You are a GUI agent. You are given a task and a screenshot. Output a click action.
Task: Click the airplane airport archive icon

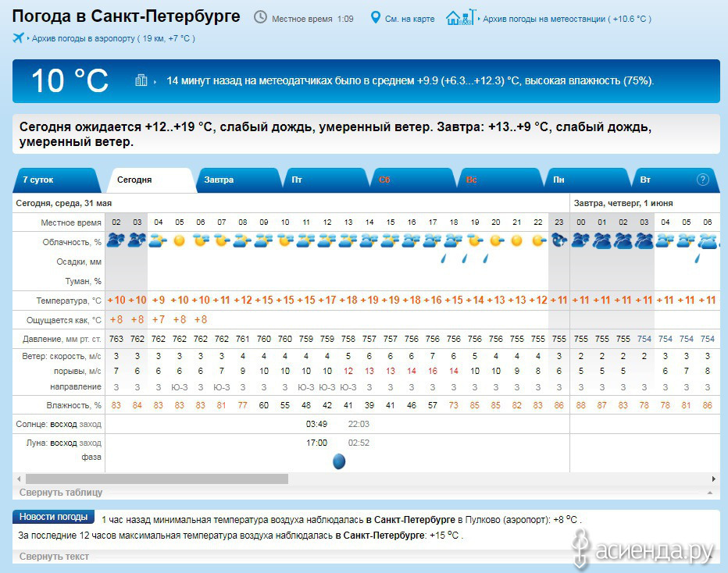(x=18, y=37)
